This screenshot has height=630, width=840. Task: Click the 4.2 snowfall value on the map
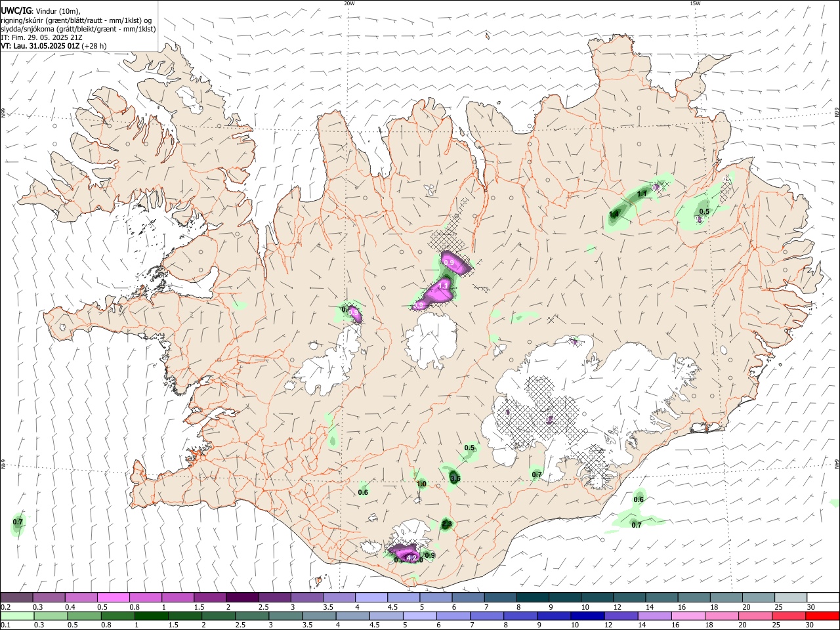coord(412,558)
